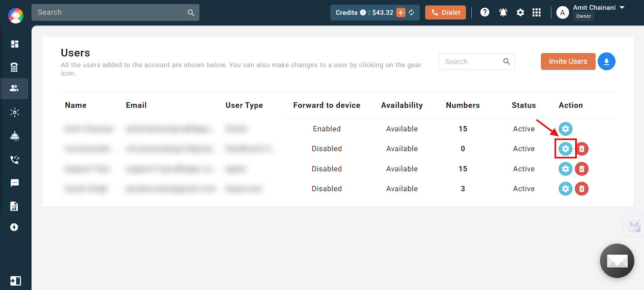Click the Availability column header
The height and width of the screenshot is (290, 644).
tap(402, 105)
